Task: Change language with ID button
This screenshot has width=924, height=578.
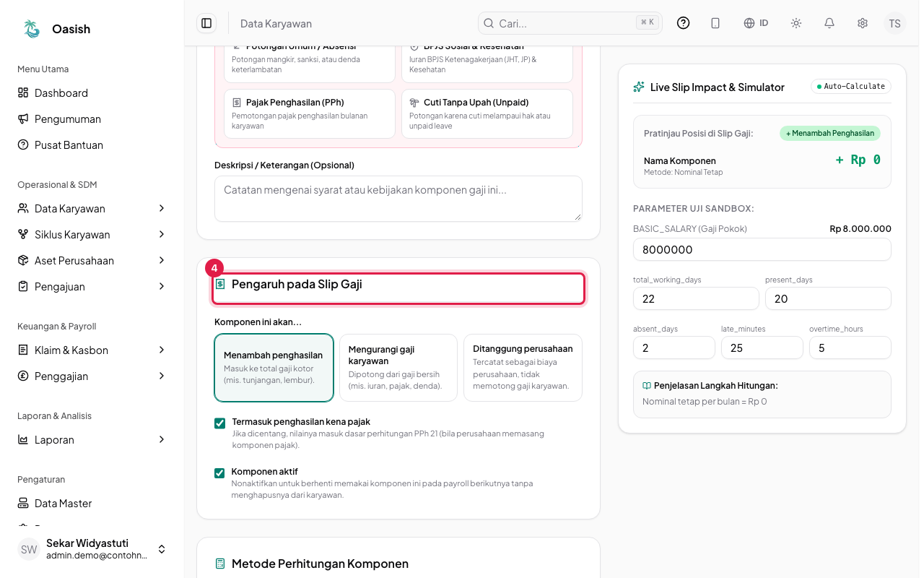Action: point(756,23)
